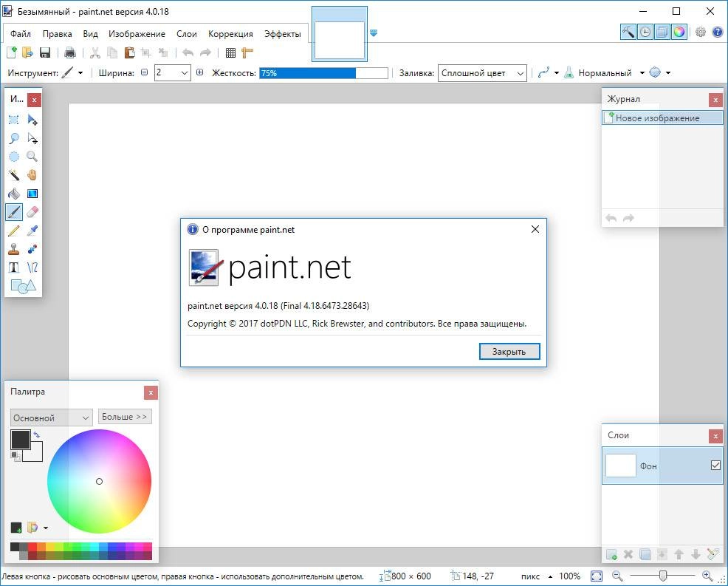Image resolution: width=728 pixels, height=586 pixels.
Task: Select the Gradient tool
Action: (x=32, y=194)
